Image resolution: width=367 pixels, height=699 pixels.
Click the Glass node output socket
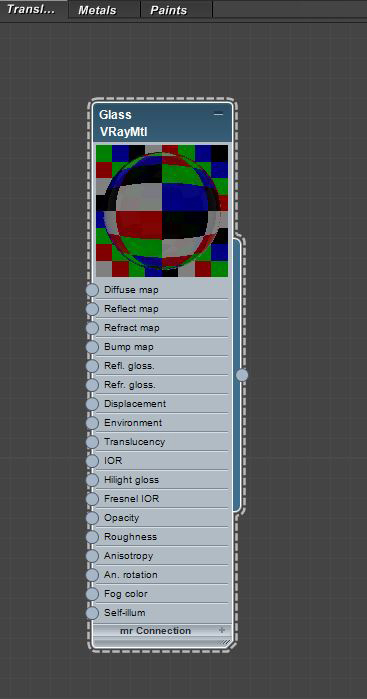click(x=242, y=375)
